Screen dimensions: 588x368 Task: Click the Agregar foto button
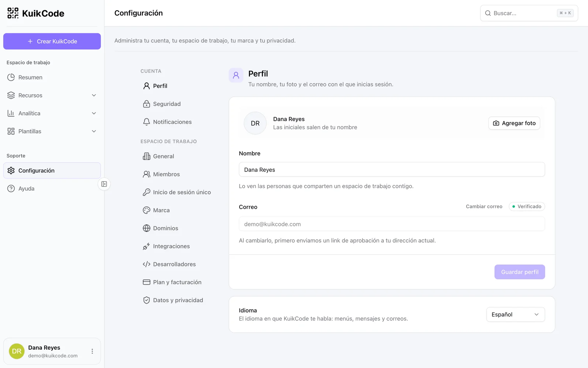514,123
